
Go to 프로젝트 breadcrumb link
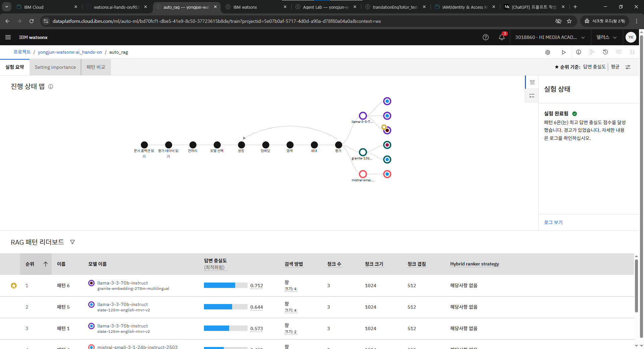pos(22,52)
